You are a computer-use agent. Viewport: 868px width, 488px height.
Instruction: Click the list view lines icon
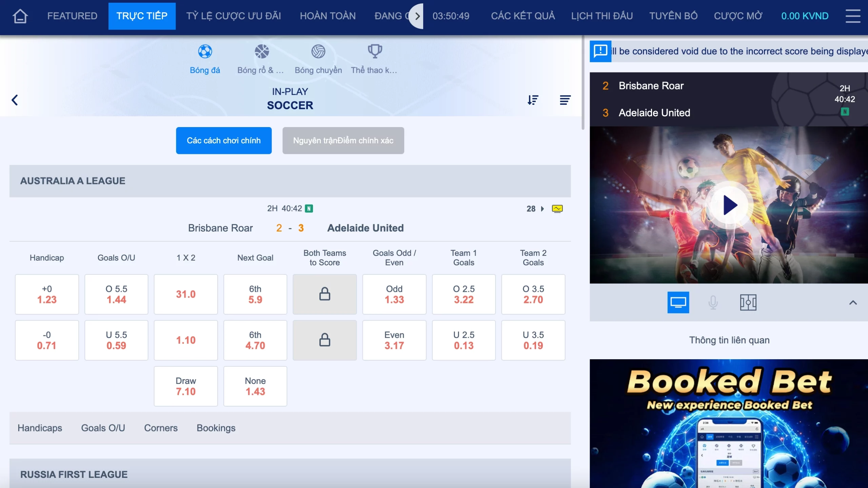565,100
